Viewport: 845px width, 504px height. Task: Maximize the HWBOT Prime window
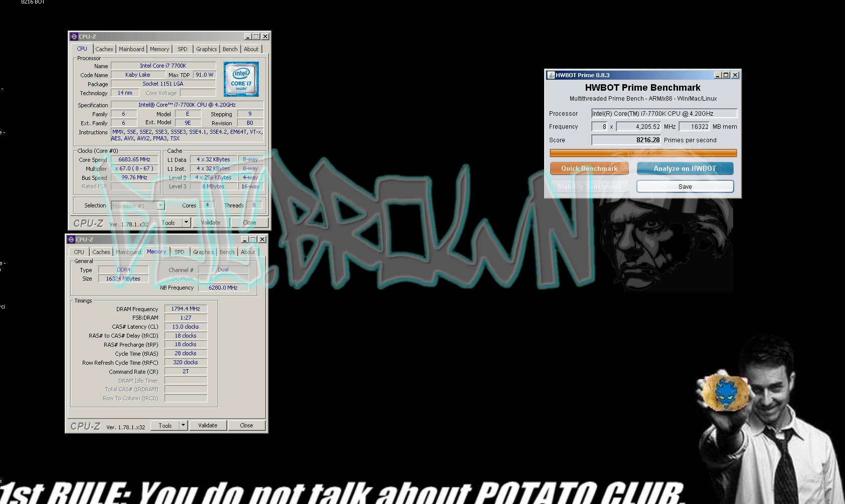726,75
